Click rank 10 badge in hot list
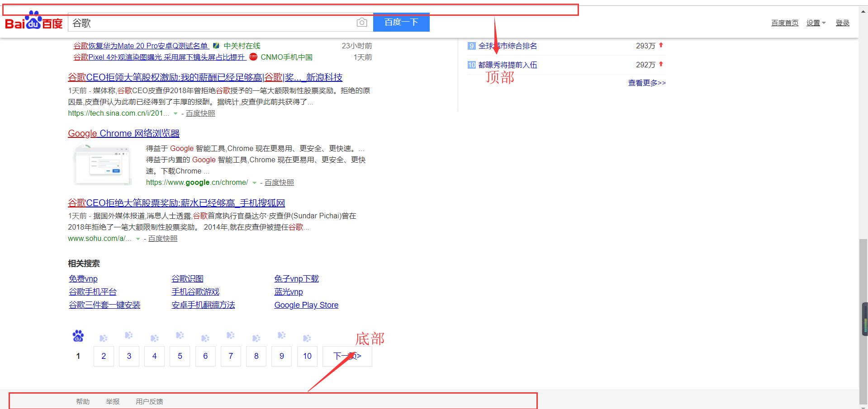The image size is (868, 409). [x=472, y=65]
